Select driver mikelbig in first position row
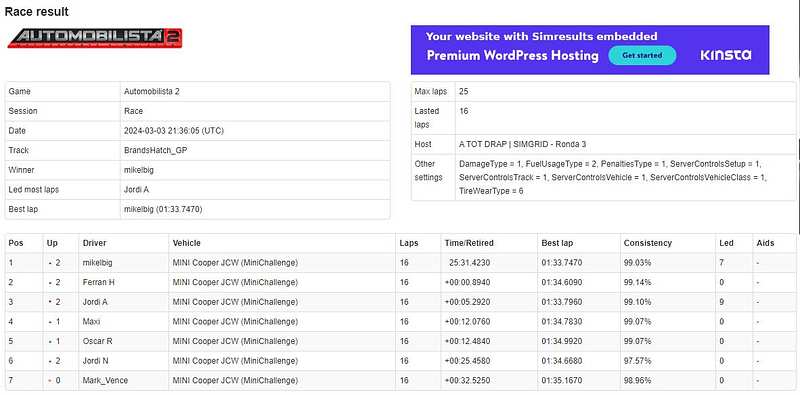This screenshot has height=395, width=800. [97, 263]
